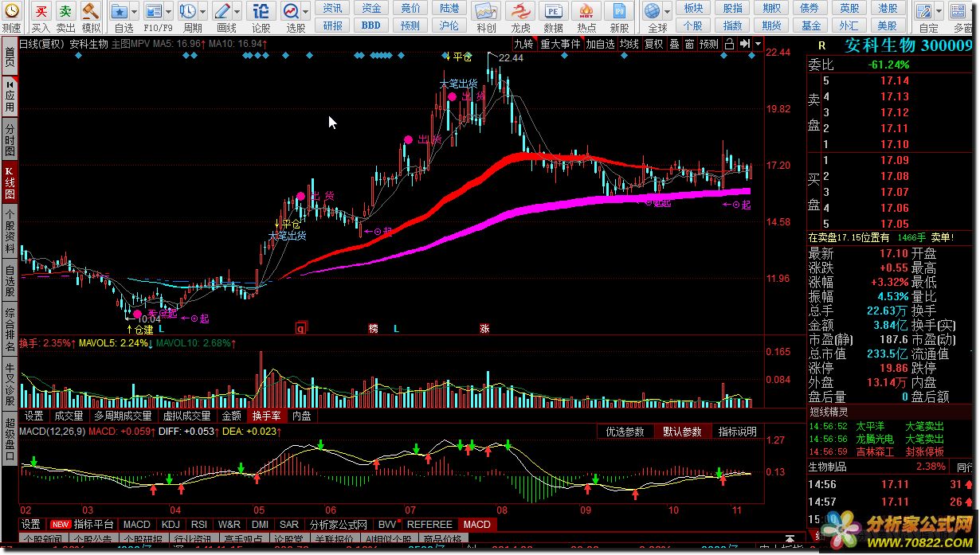Click the 周期 period clock icon

[188, 10]
